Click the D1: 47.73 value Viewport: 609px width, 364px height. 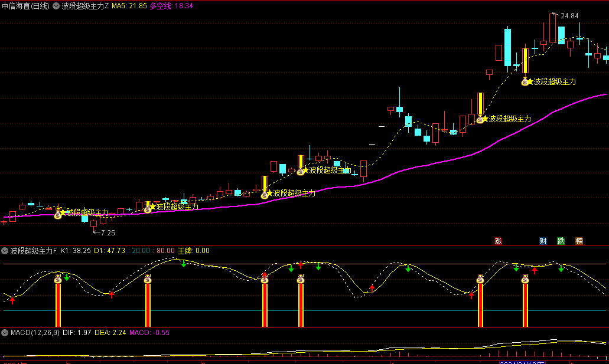109,251
